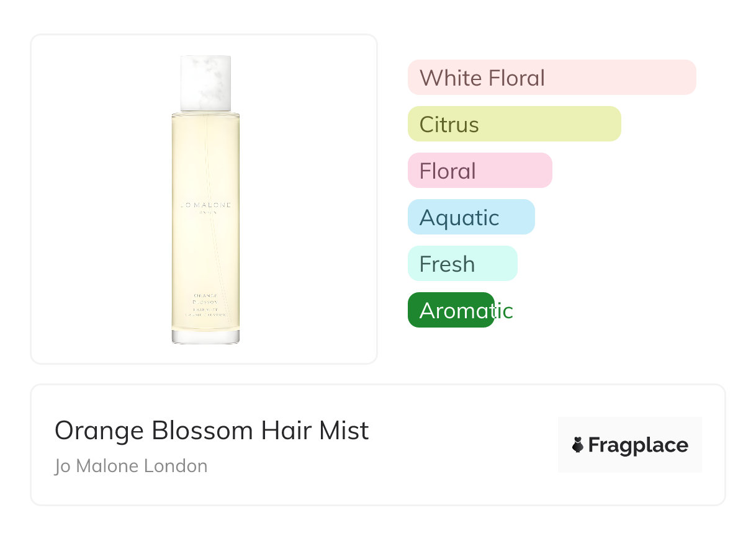The width and height of the screenshot is (756, 536).
Task: Click the clear glass base of the bottle
Action: pyautogui.click(x=205, y=336)
